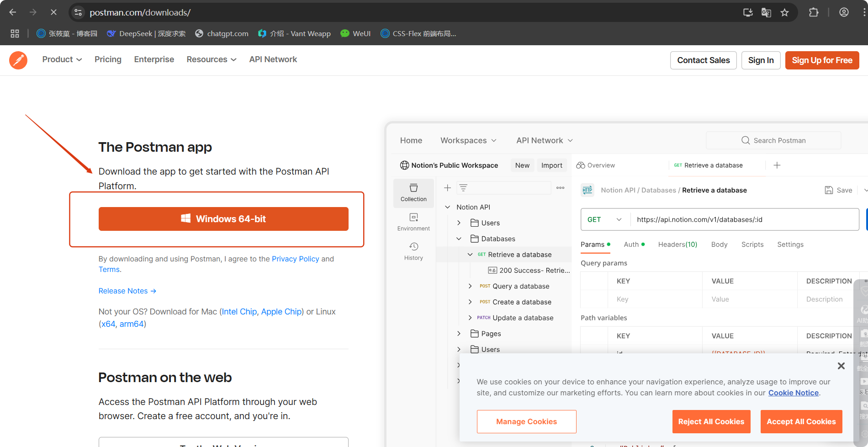Select 200 Success example item
Viewport: 868px width, 447px height.
coord(529,270)
